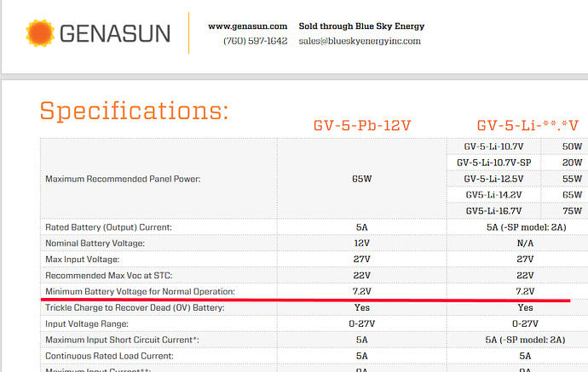This screenshot has height=372, width=588.
Task: Click the 50W power value
Action: 572,146
